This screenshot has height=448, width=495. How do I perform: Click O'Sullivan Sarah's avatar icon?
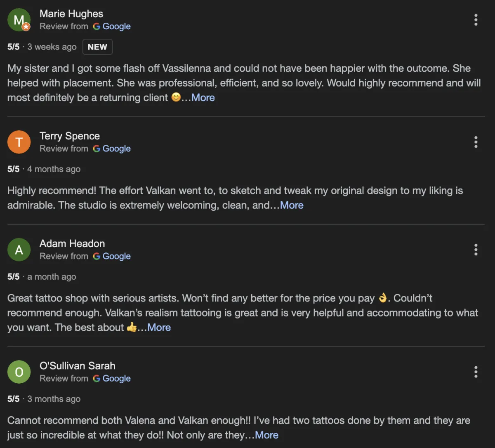point(19,372)
